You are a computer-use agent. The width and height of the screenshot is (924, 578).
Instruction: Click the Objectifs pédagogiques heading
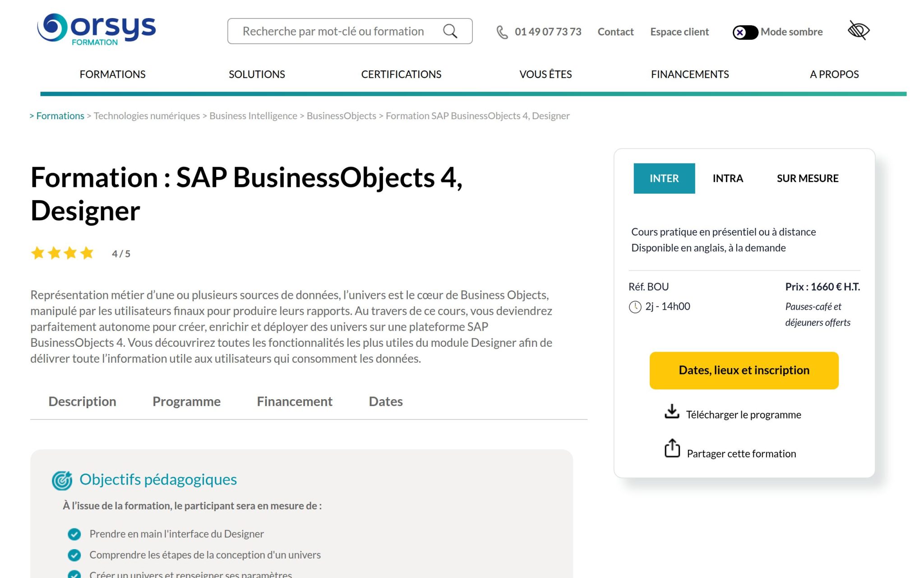tap(158, 479)
